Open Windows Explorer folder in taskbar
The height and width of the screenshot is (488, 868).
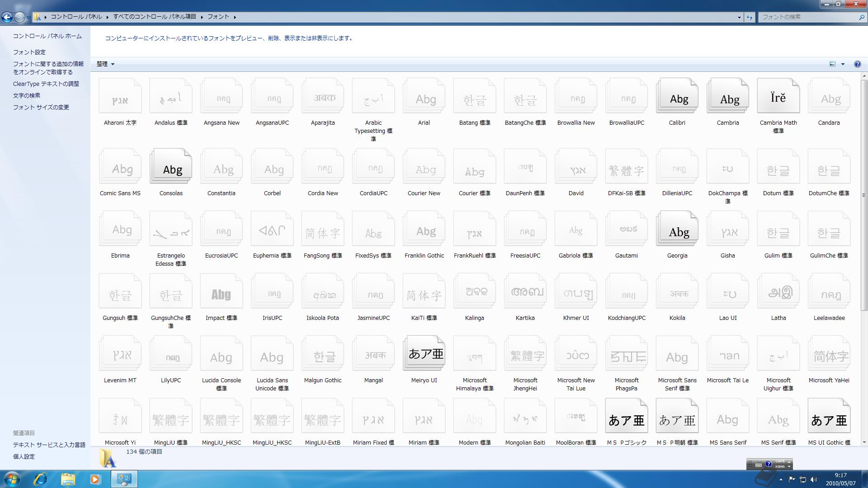tap(68, 479)
